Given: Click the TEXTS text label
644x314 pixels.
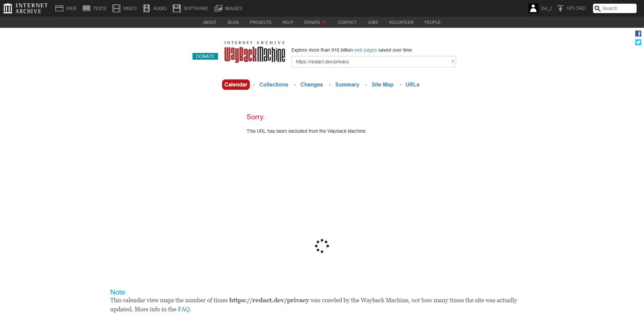Looking at the screenshot, I should tap(100, 8).
